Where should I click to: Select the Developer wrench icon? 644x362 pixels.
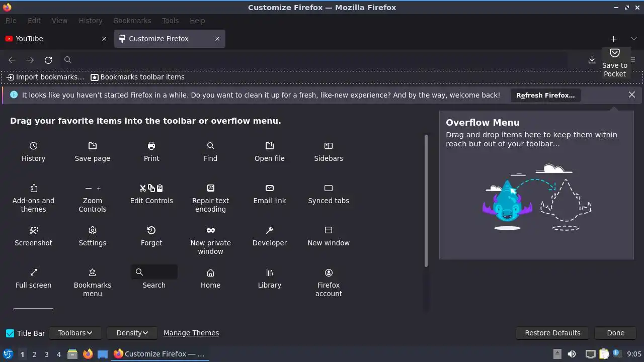point(270,230)
